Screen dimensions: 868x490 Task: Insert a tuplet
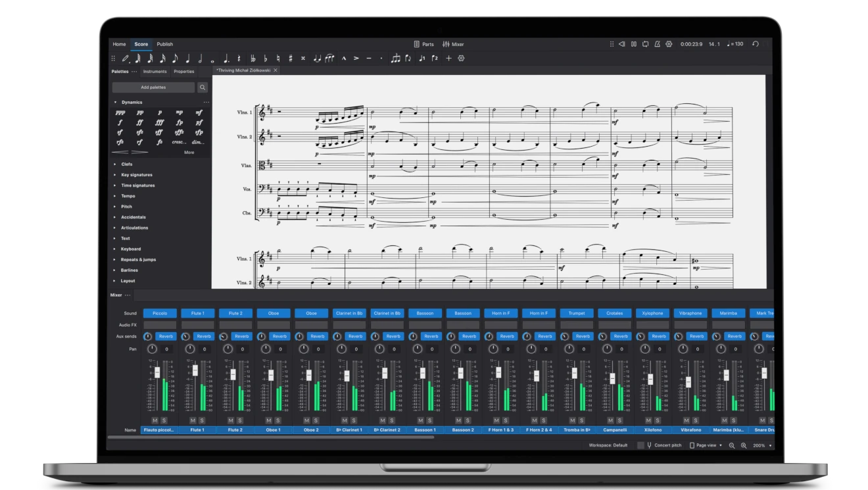pyautogui.click(x=395, y=58)
